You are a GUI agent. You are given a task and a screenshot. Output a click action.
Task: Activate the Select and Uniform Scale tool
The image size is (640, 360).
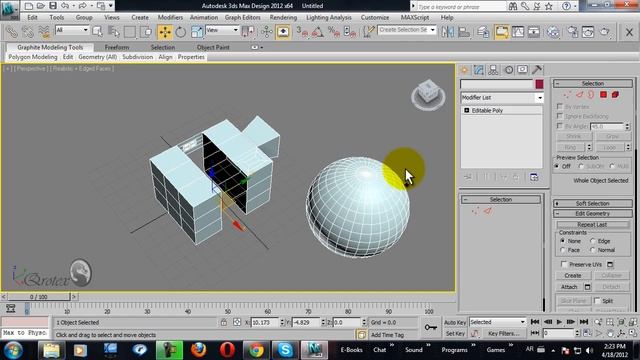coord(197,32)
